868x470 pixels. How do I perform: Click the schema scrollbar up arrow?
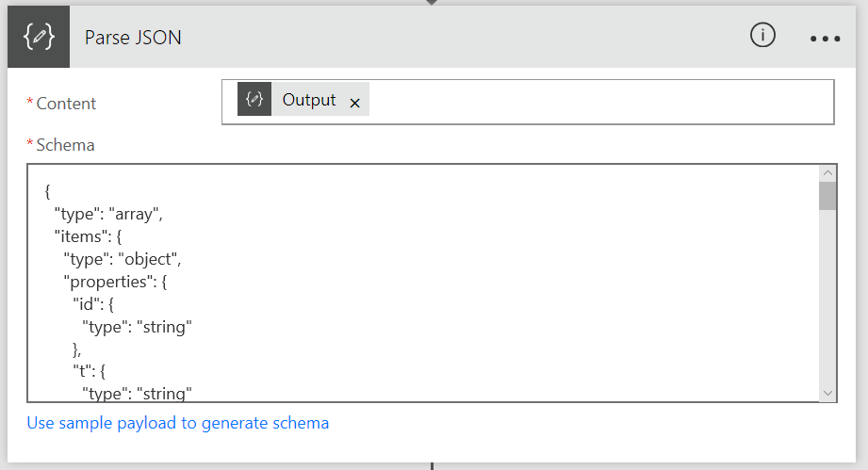coord(827,173)
